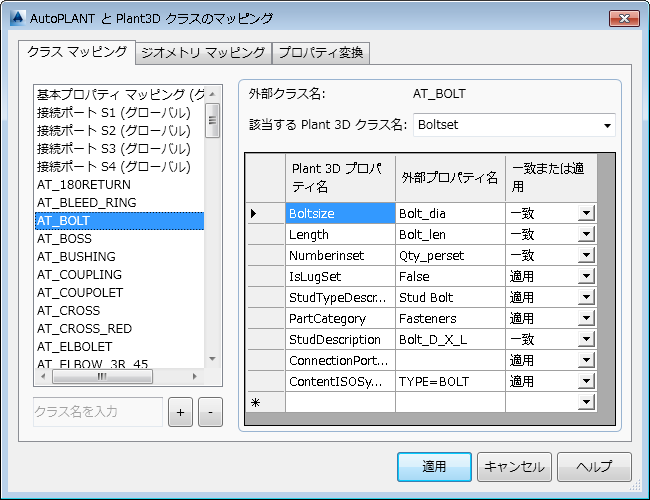Screen dimensions: 650x500
Task: Click the 適用 apply button
Action: (x=434, y=467)
